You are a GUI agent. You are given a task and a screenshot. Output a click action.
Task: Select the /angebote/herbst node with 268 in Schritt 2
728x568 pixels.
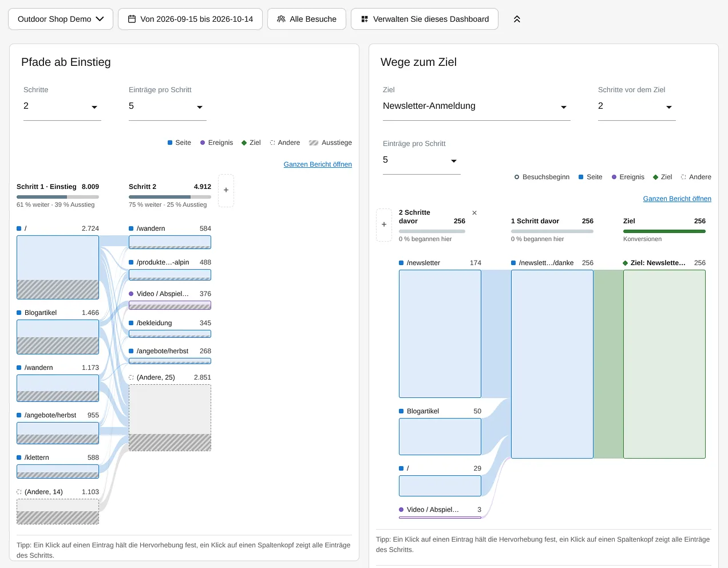[170, 361]
